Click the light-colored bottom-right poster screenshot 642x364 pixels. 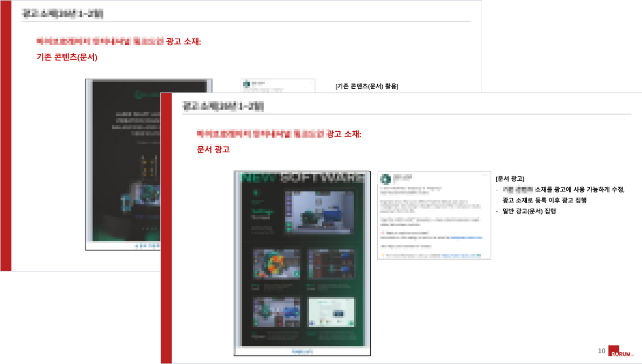[x=330, y=312]
